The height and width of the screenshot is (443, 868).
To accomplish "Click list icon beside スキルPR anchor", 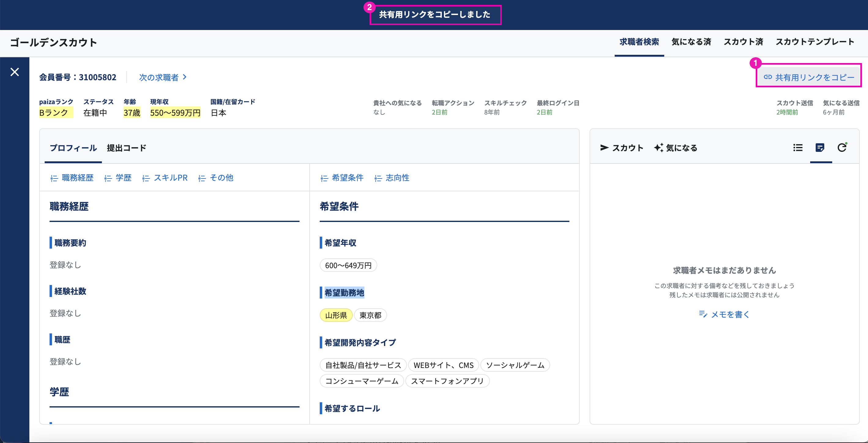I will pyautogui.click(x=146, y=178).
